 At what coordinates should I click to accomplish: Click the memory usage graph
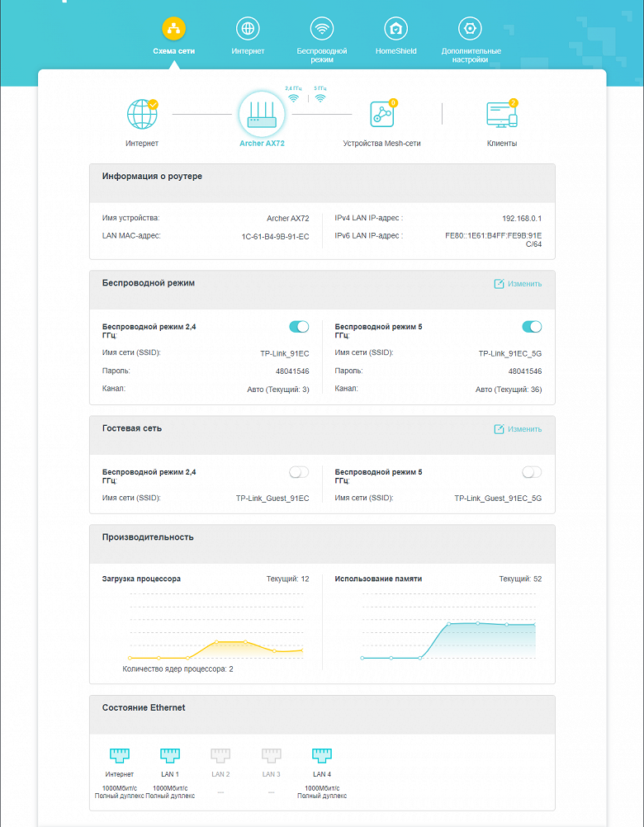point(449,626)
